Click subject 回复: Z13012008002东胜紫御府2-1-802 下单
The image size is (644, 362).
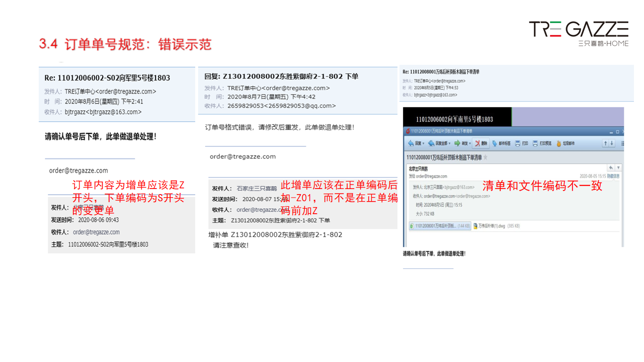click(281, 76)
